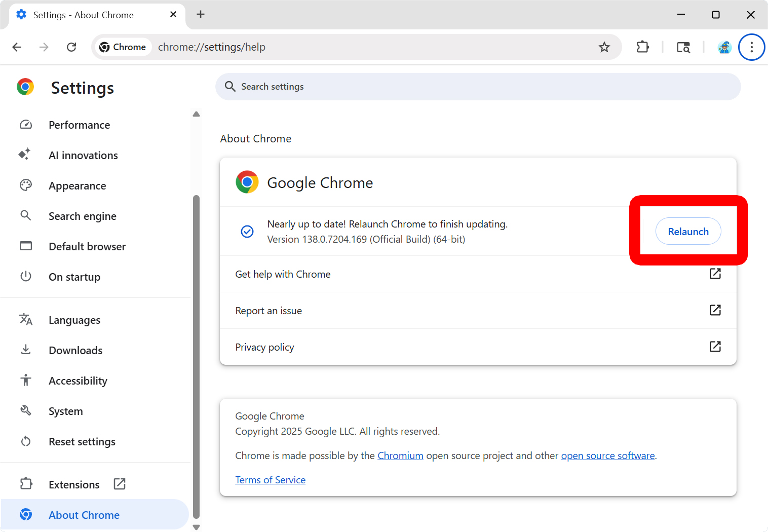Open the external link icon beside Extensions

pos(119,484)
